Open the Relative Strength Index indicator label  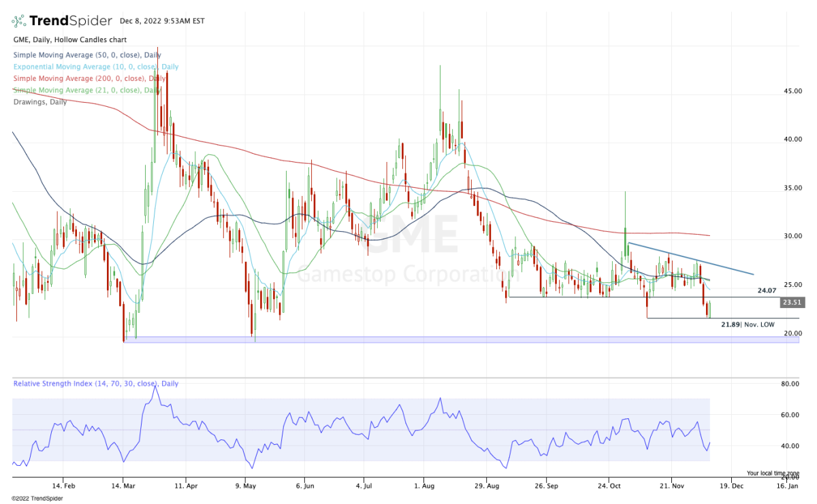pos(95,384)
